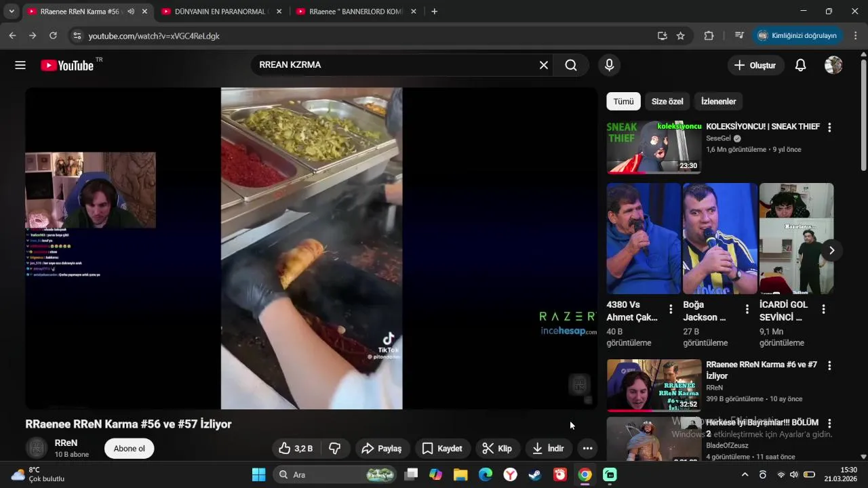Image resolution: width=868 pixels, height=488 pixels.
Task: Like the video with 3,2 B
Action: pyautogui.click(x=296, y=448)
